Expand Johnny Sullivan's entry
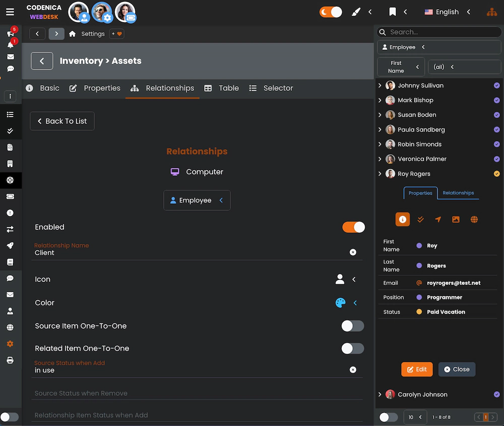The image size is (504, 426). [x=380, y=85]
